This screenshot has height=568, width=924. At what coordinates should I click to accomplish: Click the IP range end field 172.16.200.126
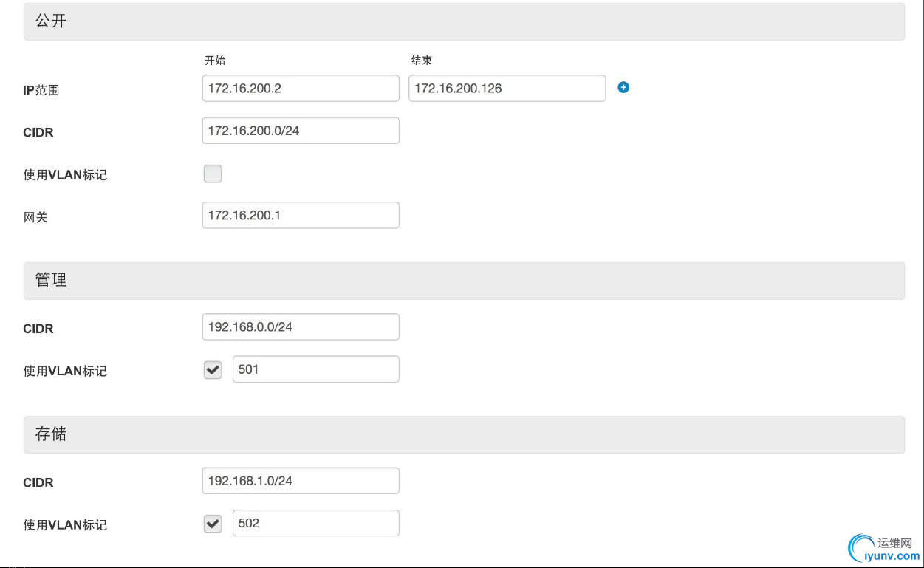(x=507, y=88)
